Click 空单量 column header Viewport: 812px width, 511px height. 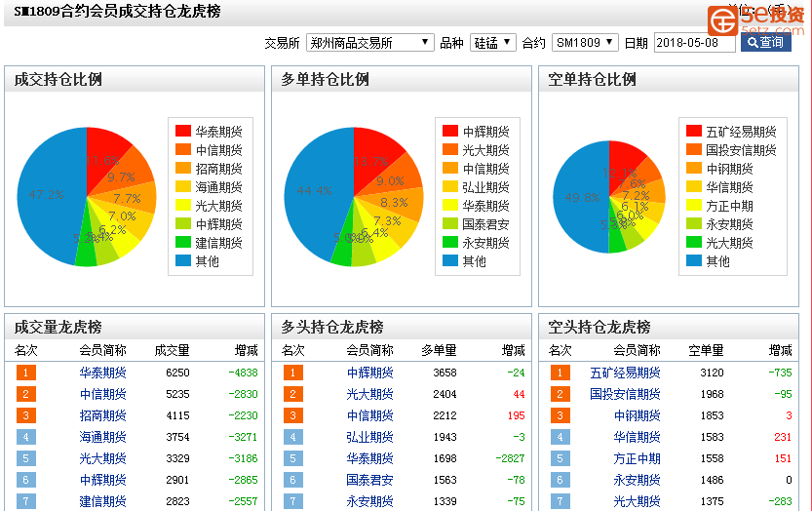pos(707,351)
